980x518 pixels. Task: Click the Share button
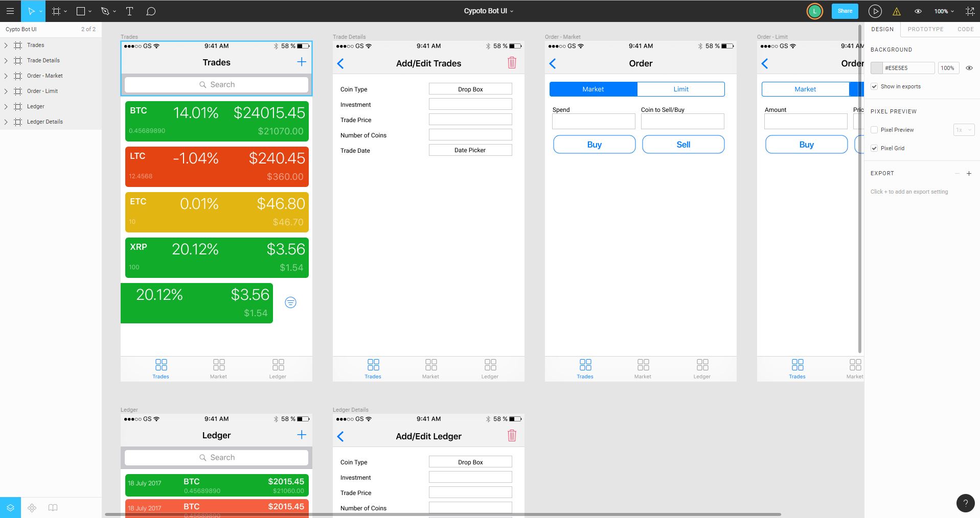point(845,11)
